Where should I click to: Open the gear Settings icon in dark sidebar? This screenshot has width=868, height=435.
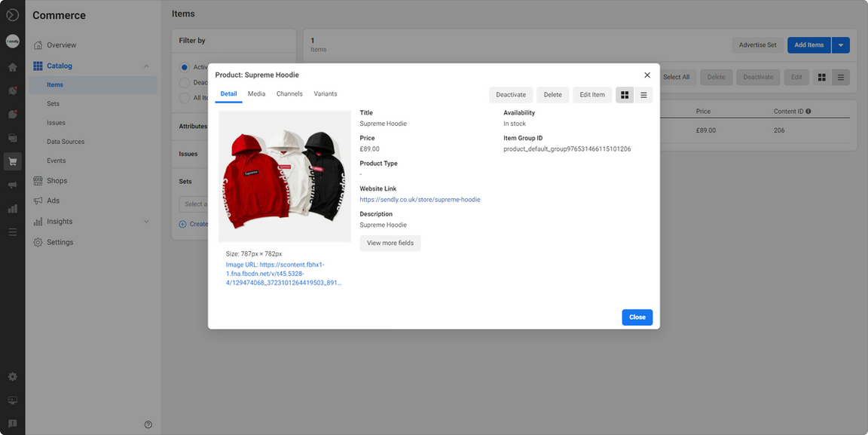pyautogui.click(x=12, y=377)
